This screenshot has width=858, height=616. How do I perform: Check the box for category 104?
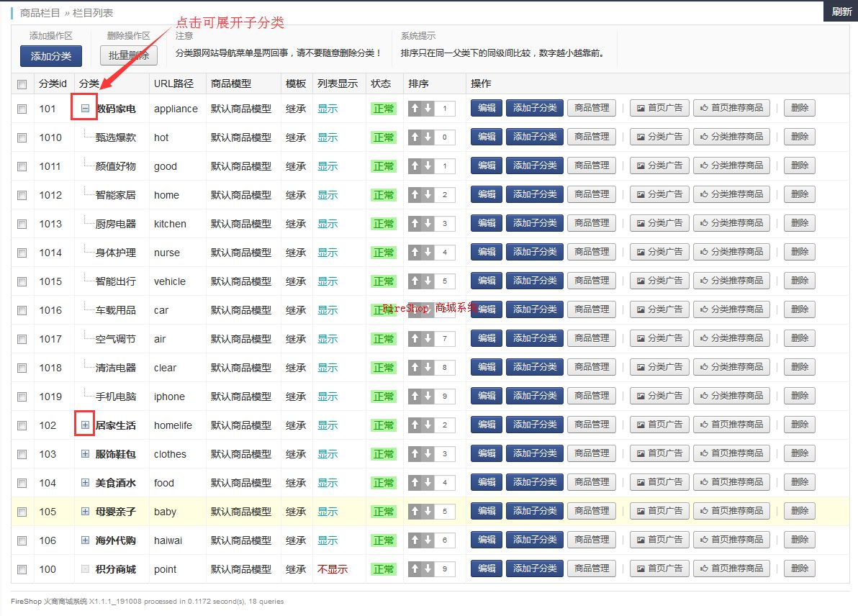(22, 483)
